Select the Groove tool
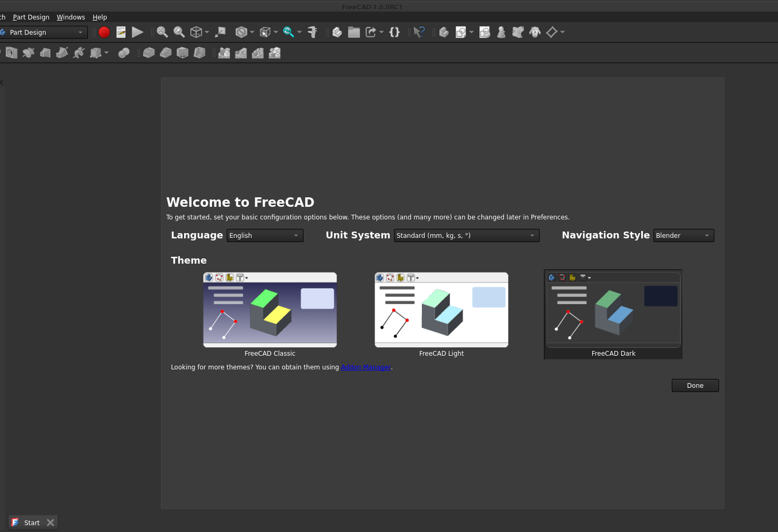 pos(28,53)
